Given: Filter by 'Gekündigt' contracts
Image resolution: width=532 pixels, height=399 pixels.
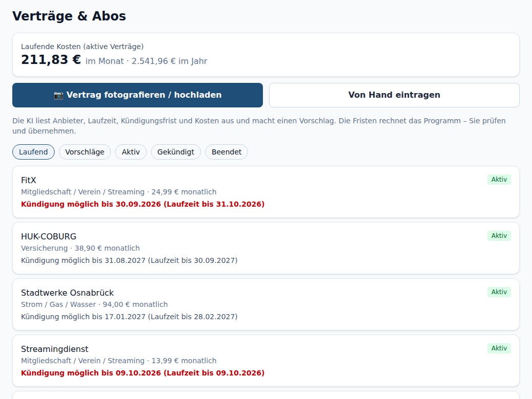Looking at the screenshot, I should (176, 152).
